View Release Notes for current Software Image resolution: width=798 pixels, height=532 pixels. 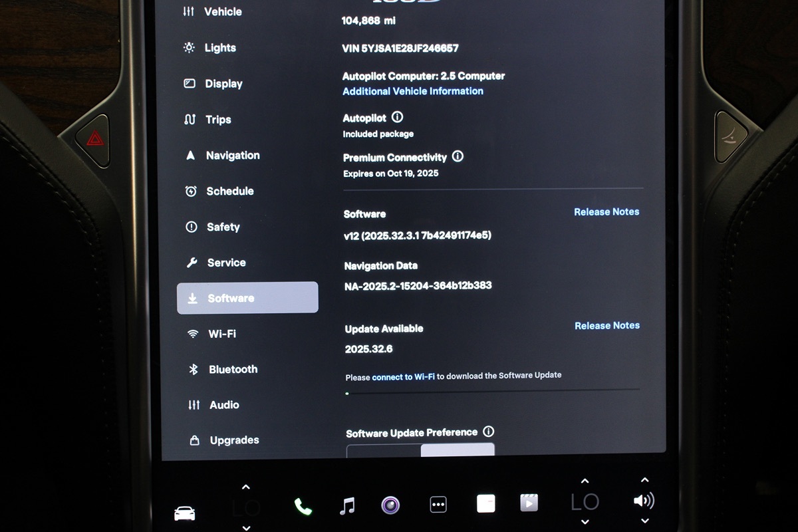click(606, 211)
